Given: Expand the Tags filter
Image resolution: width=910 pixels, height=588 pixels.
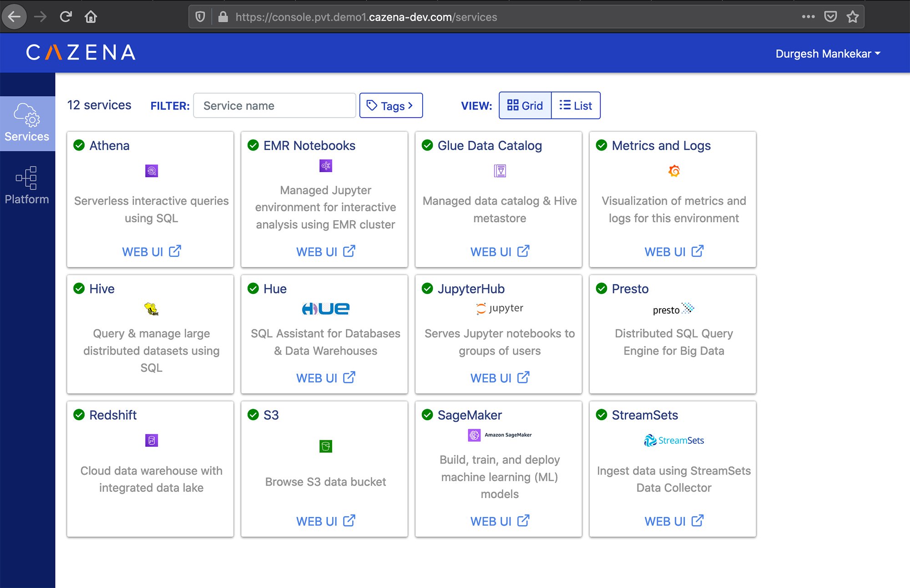Looking at the screenshot, I should [390, 105].
